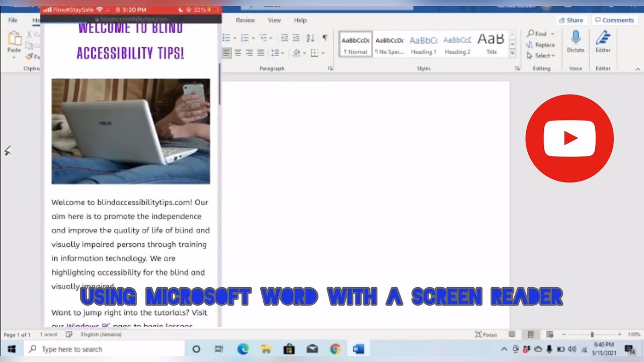Click the Windows taskbar search box
This screenshot has height=362, width=644.
[x=104, y=349]
